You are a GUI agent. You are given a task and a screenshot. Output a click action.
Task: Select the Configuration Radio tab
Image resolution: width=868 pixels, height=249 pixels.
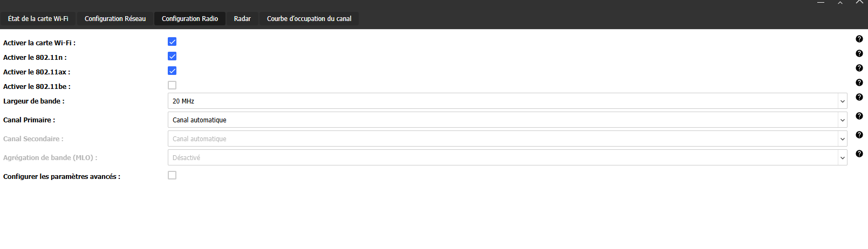coord(190,19)
